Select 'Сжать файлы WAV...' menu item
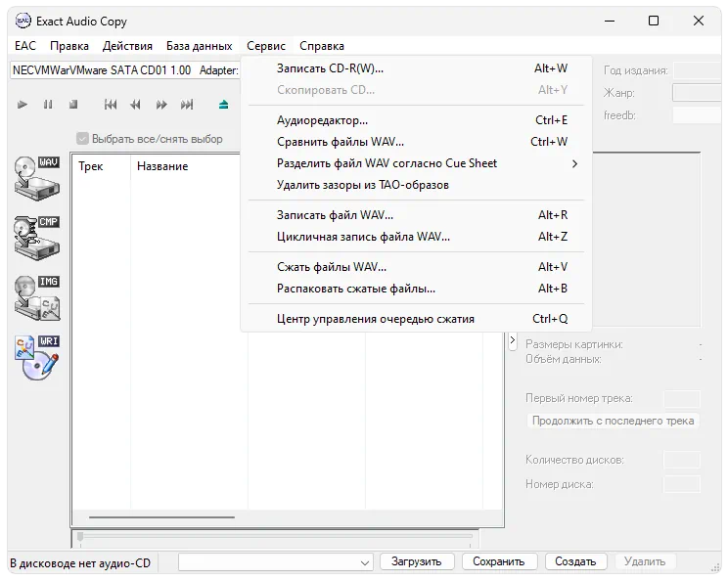This screenshot has width=728, height=581. coord(416,267)
